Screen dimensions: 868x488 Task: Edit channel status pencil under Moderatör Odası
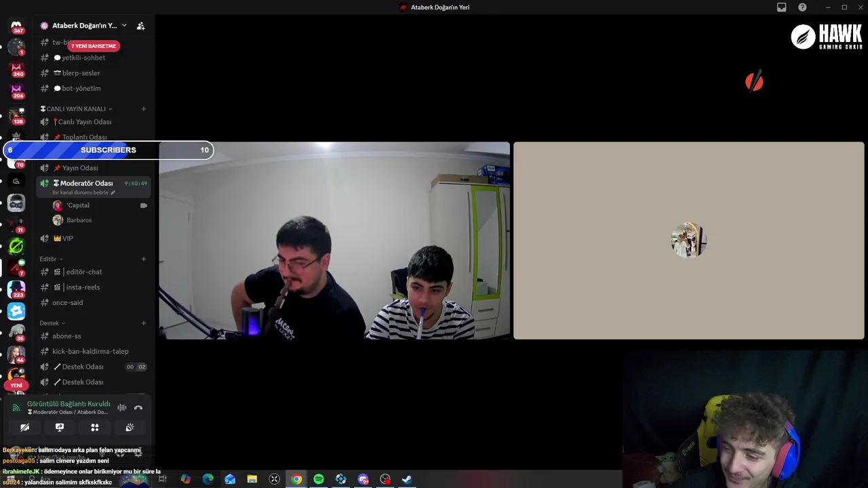pyautogui.click(x=113, y=192)
